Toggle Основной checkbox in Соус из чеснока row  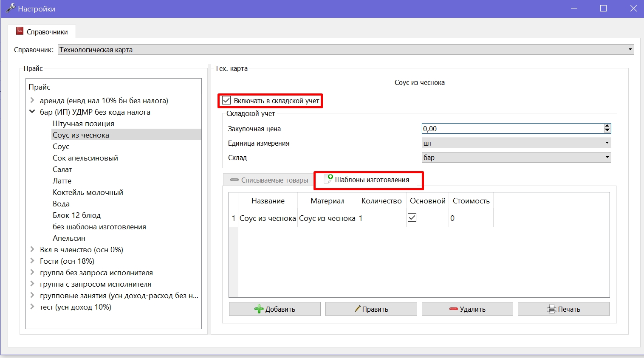412,217
